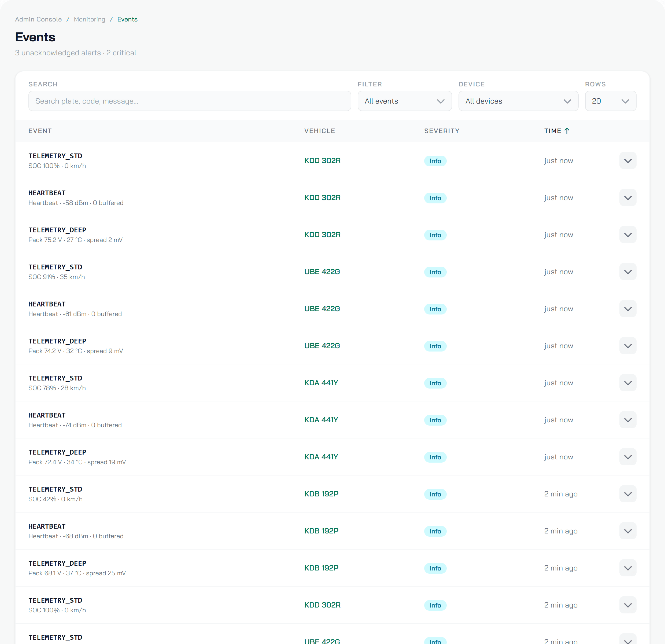This screenshot has height=644, width=665.
Task: Open vehicle KDA 441Y in SOC 78% row
Action: click(321, 383)
